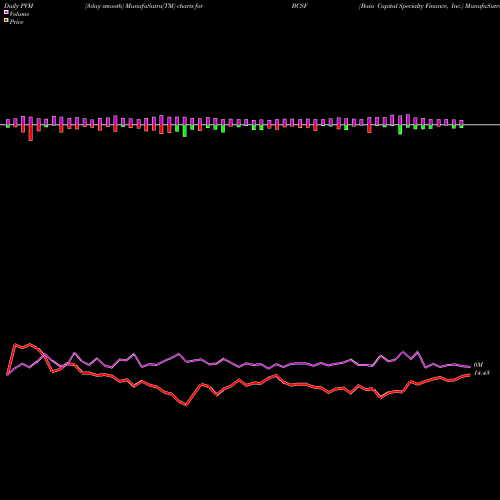Viewport: 500px width, 500px height.
Task: Click the Volume legend color swatch
Action: [x=6, y=13]
